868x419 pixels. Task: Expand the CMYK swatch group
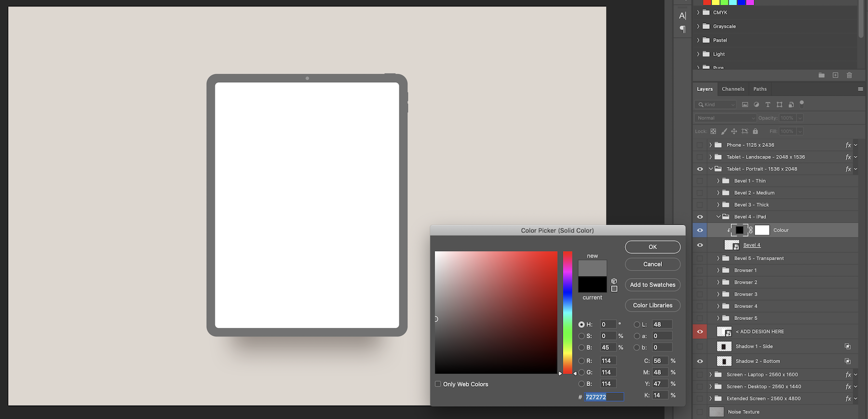(x=698, y=13)
